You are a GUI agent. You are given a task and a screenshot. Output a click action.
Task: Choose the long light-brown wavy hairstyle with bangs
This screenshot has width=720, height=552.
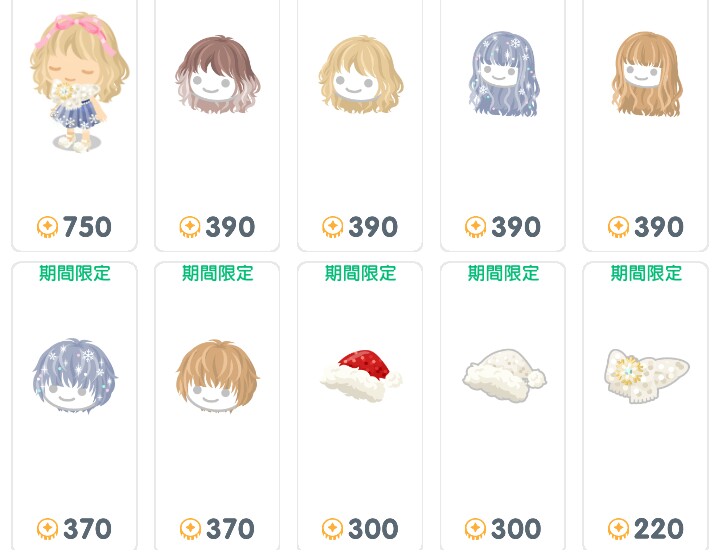click(x=647, y=74)
